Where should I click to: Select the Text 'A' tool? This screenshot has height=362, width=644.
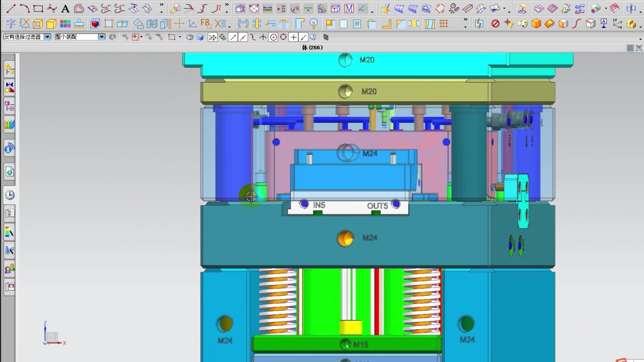pos(65,9)
